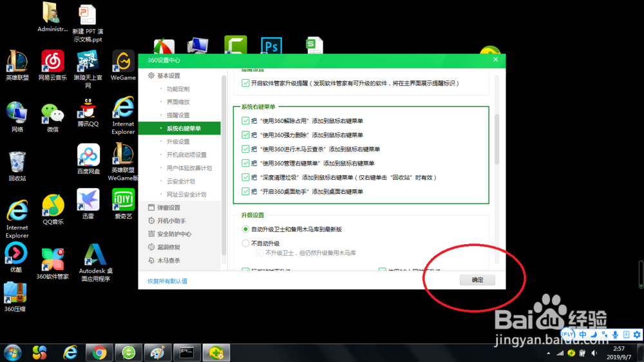This screenshot has height=362, width=644.
Task: Launch 英雄联盟 desktop shortcut
Action: pyautogui.click(x=17, y=65)
